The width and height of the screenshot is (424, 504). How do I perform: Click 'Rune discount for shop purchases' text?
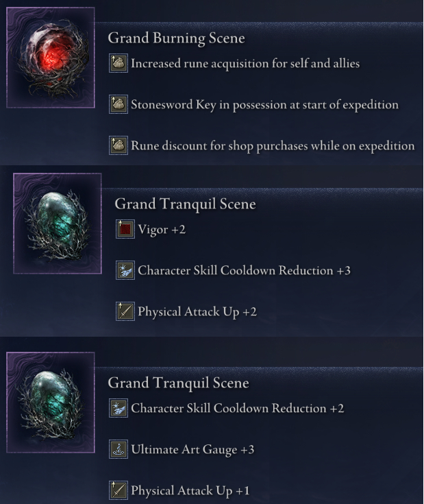point(273,145)
